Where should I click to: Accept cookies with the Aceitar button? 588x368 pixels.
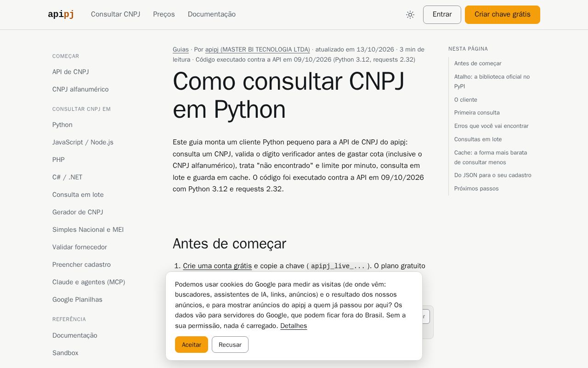tap(192, 345)
